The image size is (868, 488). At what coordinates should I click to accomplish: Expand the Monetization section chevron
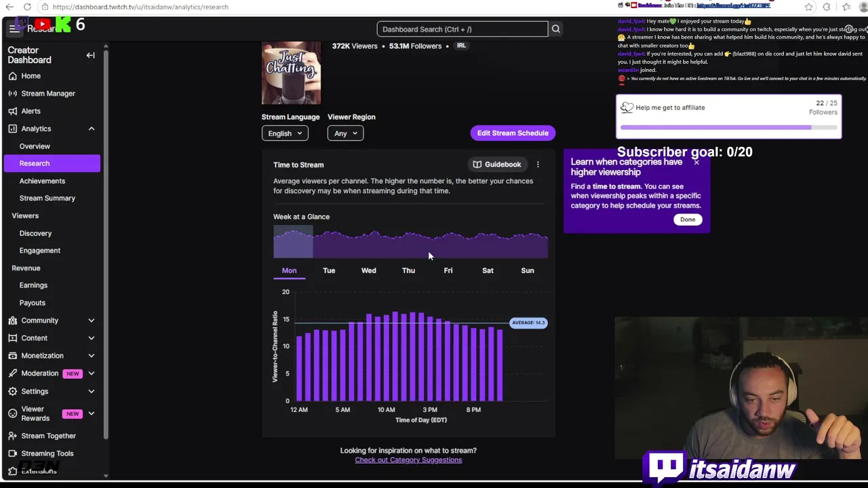coord(91,356)
